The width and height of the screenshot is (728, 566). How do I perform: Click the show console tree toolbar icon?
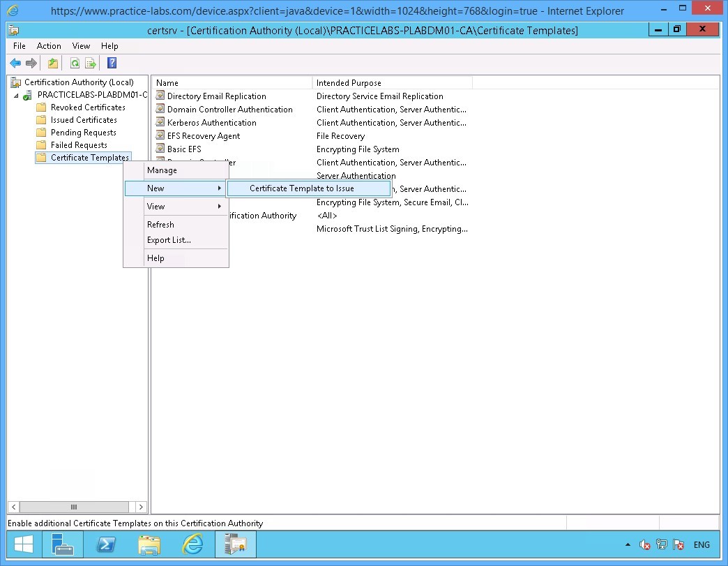click(x=52, y=63)
